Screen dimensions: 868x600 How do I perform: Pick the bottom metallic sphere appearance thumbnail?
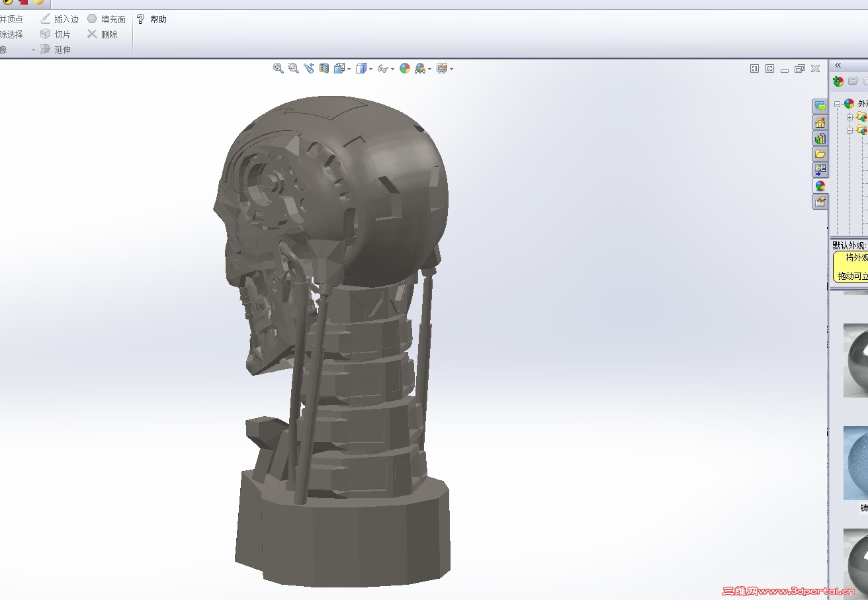(x=855, y=564)
